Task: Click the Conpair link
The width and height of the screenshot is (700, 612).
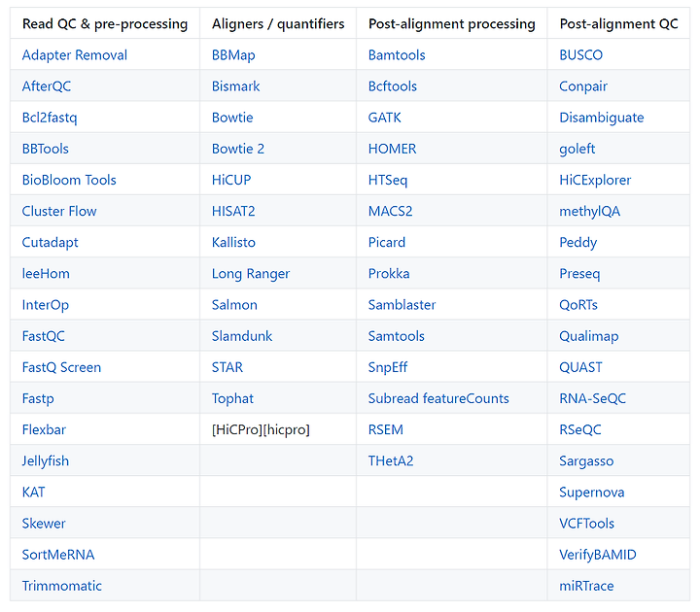Action: (583, 86)
